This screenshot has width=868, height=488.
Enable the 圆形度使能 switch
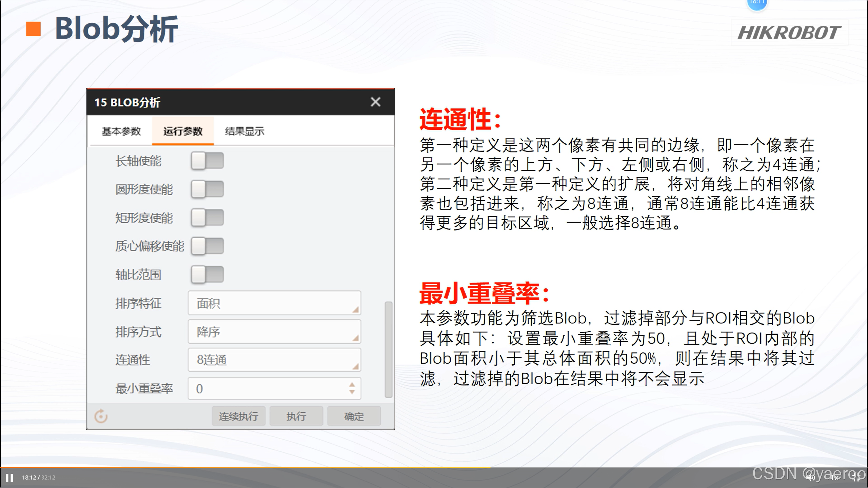[207, 189]
